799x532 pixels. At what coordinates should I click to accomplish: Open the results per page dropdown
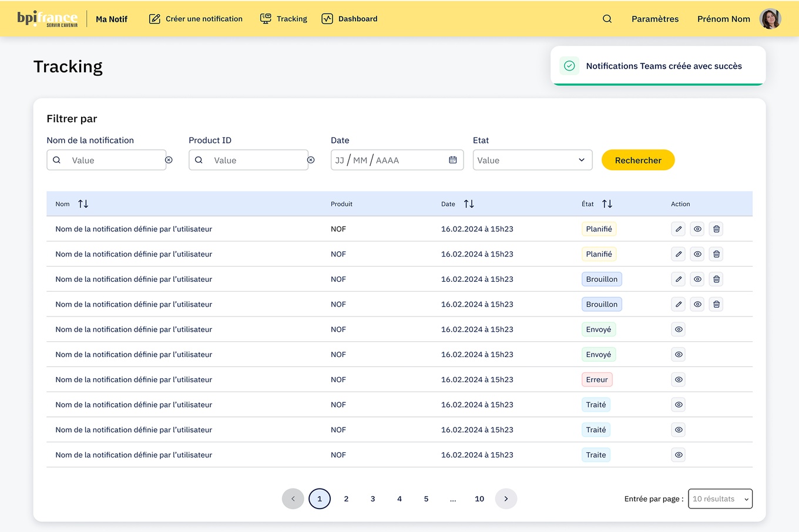[x=720, y=499]
